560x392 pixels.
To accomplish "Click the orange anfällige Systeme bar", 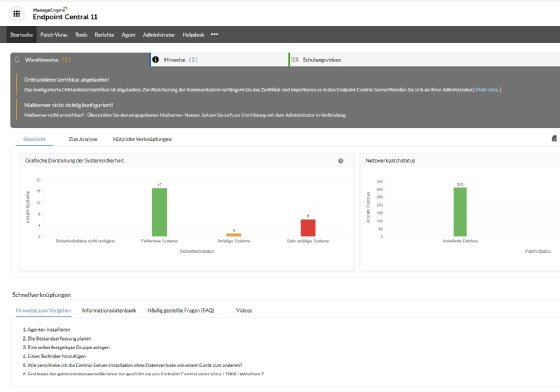I will coord(234,235).
